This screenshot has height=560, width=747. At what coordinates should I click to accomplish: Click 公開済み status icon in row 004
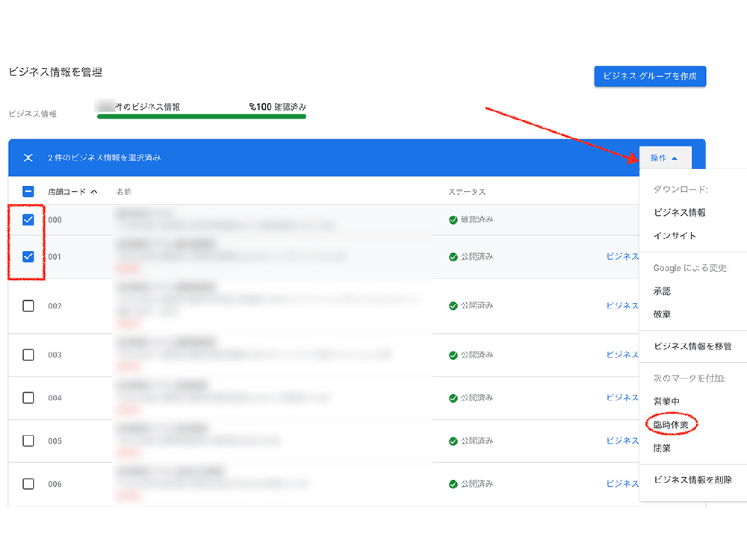coord(453,398)
